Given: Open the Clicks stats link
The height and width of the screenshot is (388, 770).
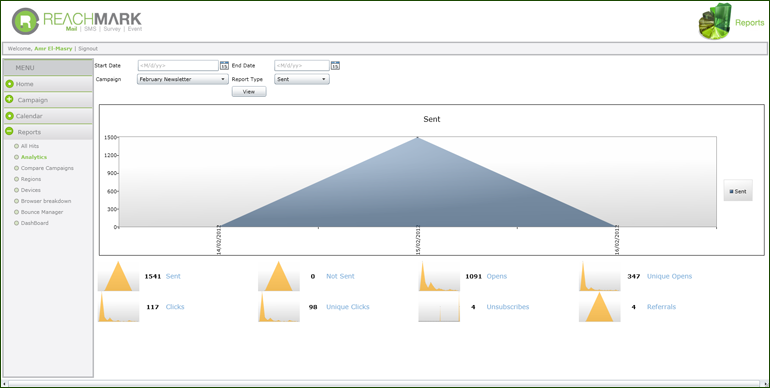Looking at the screenshot, I should tap(175, 307).
